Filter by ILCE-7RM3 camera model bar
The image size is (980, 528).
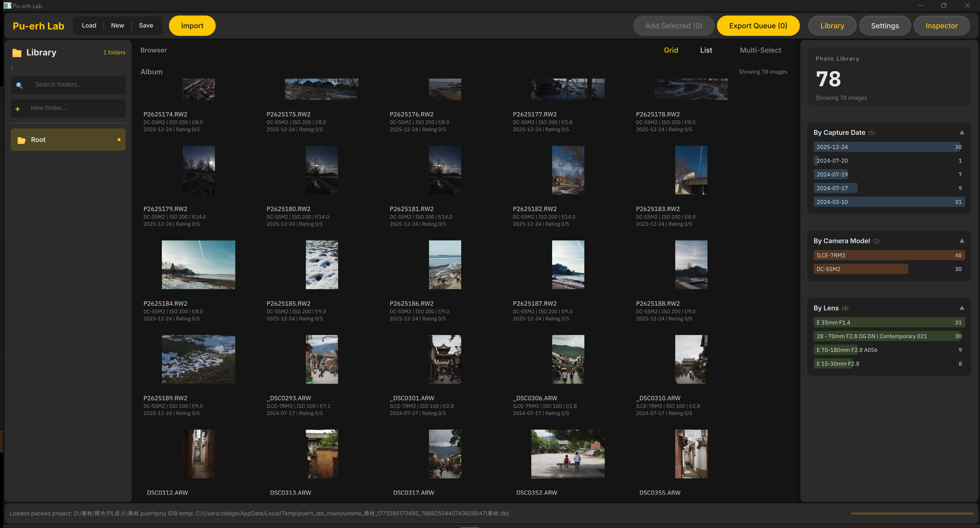pos(889,255)
